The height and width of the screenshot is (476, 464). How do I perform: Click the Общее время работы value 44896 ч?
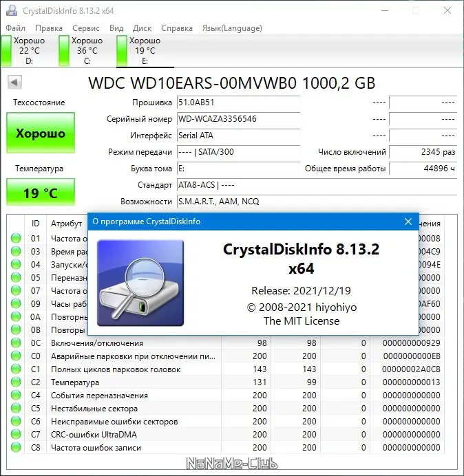tap(423, 169)
